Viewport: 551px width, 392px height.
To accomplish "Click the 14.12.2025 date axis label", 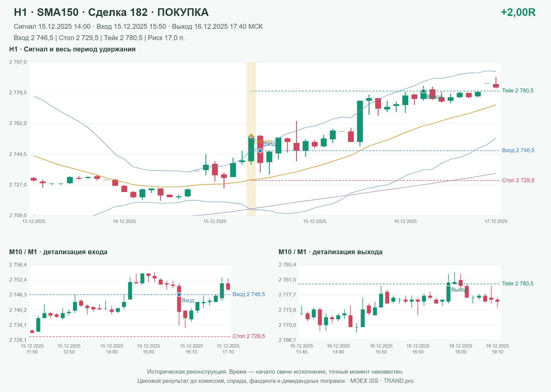I will point(124,221).
